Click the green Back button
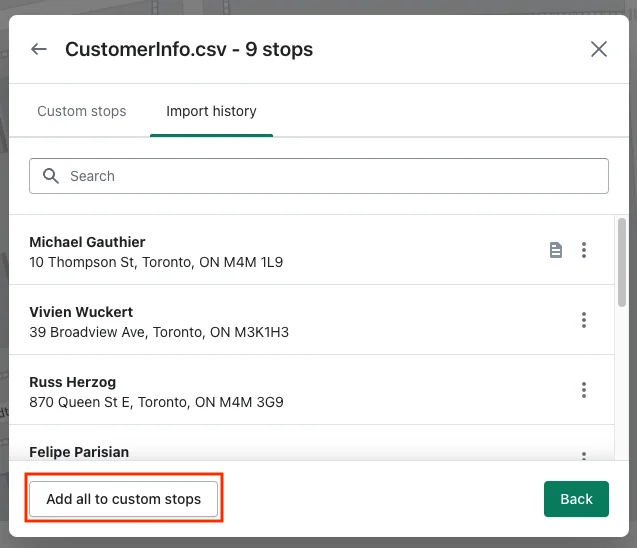637x548 pixels. (576, 499)
